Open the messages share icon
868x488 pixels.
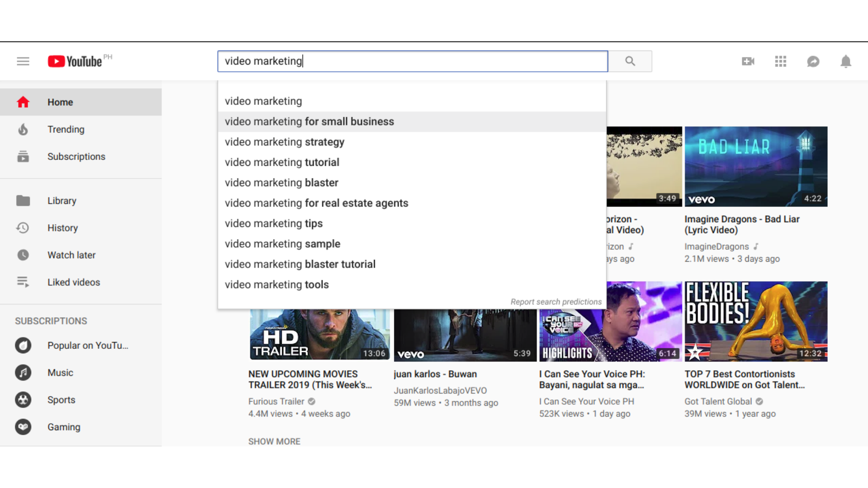tap(813, 61)
